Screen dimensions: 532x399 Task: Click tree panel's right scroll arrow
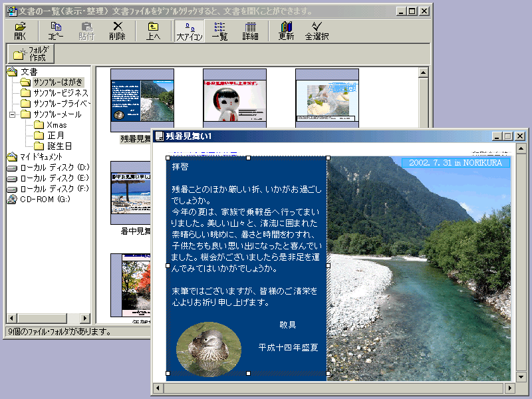85,319
